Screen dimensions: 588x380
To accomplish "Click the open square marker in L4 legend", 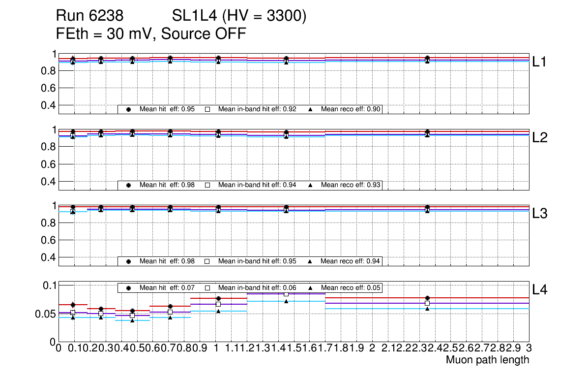I will pos(207,287).
